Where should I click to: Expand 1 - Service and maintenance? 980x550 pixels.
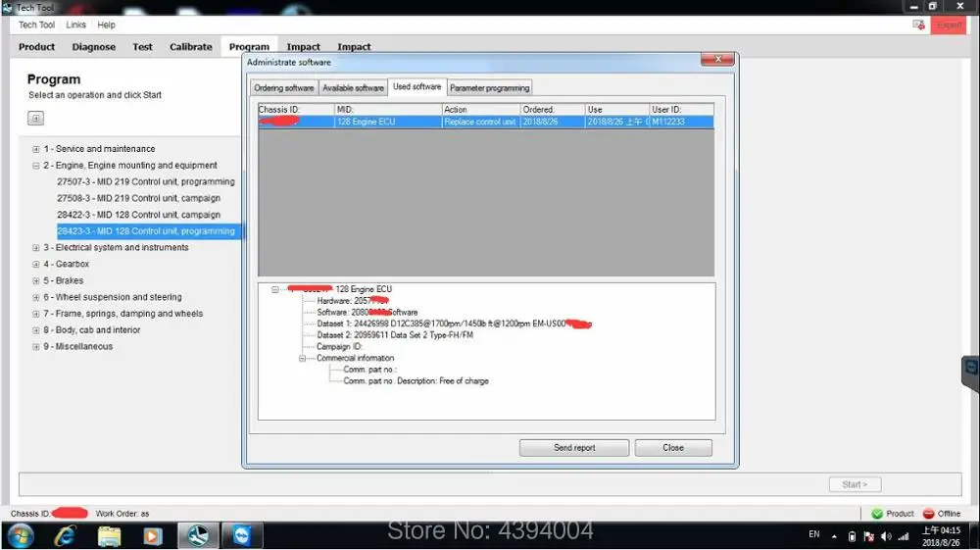[35, 149]
